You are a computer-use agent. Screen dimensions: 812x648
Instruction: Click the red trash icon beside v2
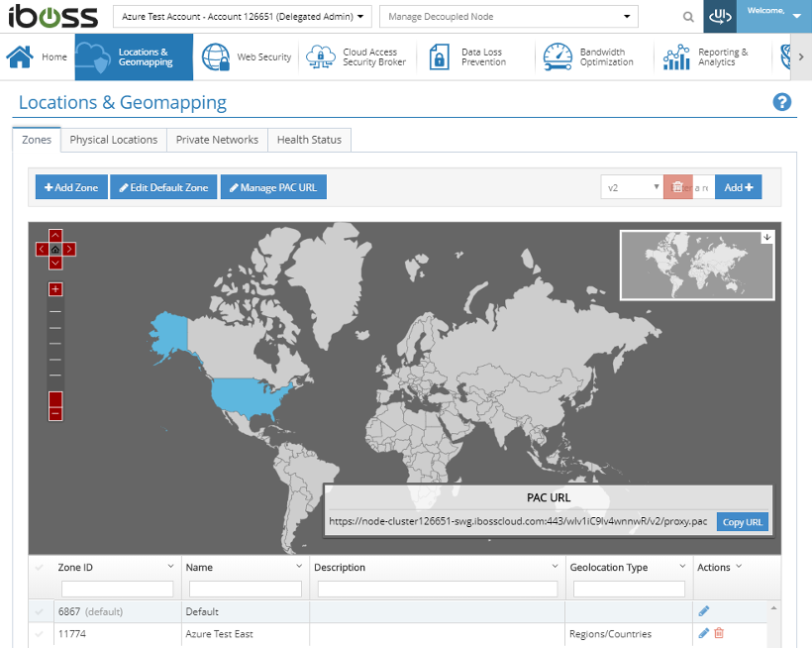pos(677,187)
